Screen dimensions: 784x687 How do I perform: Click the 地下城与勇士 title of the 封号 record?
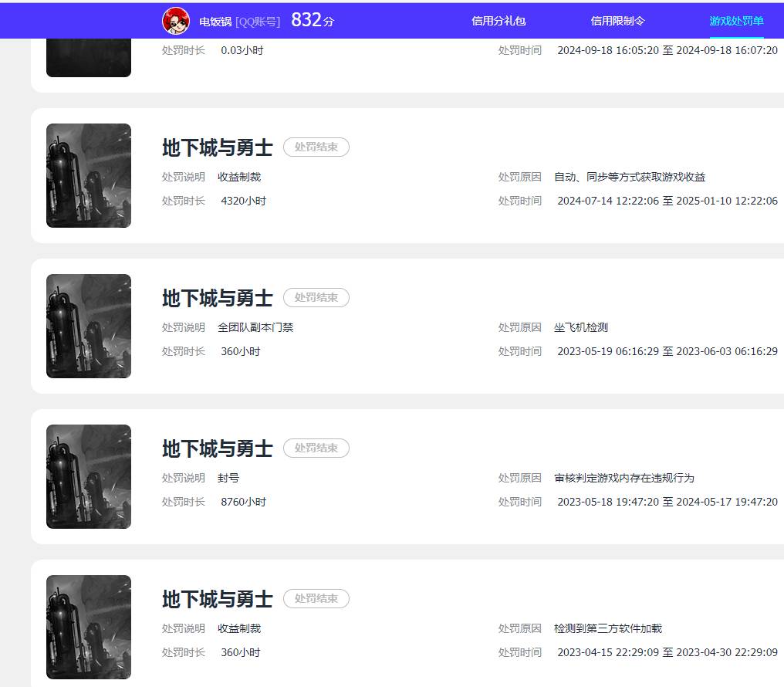click(x=217, y=448)
